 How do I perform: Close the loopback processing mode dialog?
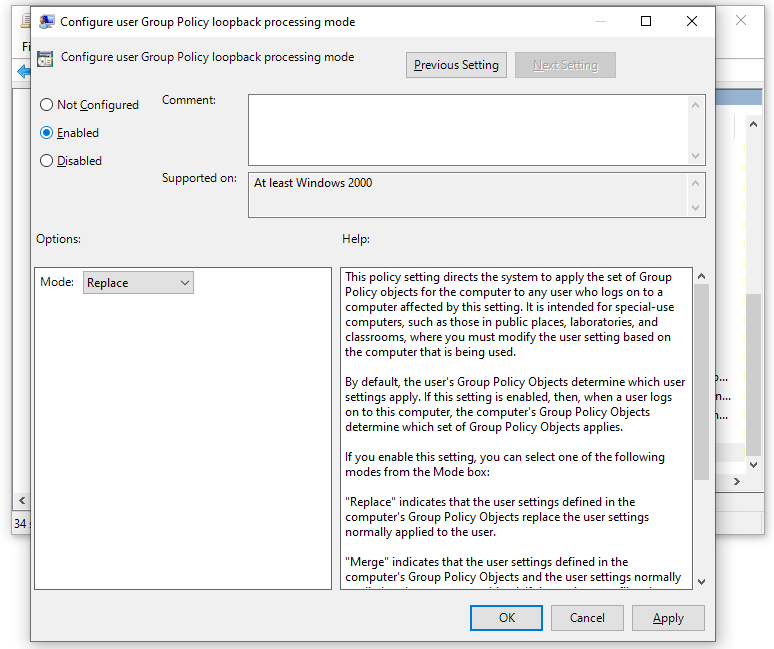coord(692,21)
